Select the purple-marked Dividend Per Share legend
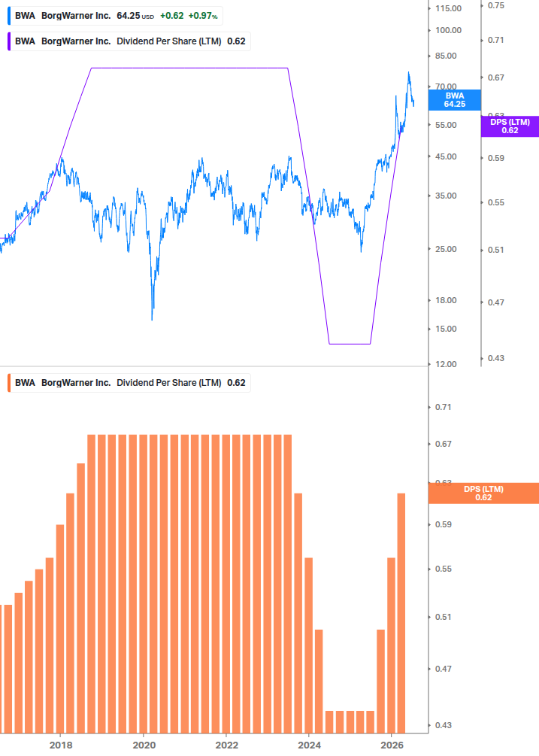Image resolution: width=539 pixels, height=756 pixels. 129,41
